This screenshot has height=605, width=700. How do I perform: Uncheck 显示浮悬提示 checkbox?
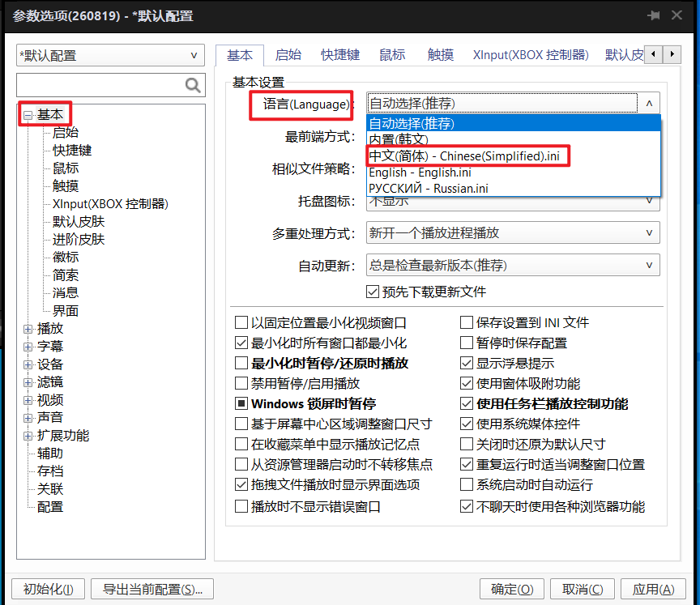[x=467, y=363]
